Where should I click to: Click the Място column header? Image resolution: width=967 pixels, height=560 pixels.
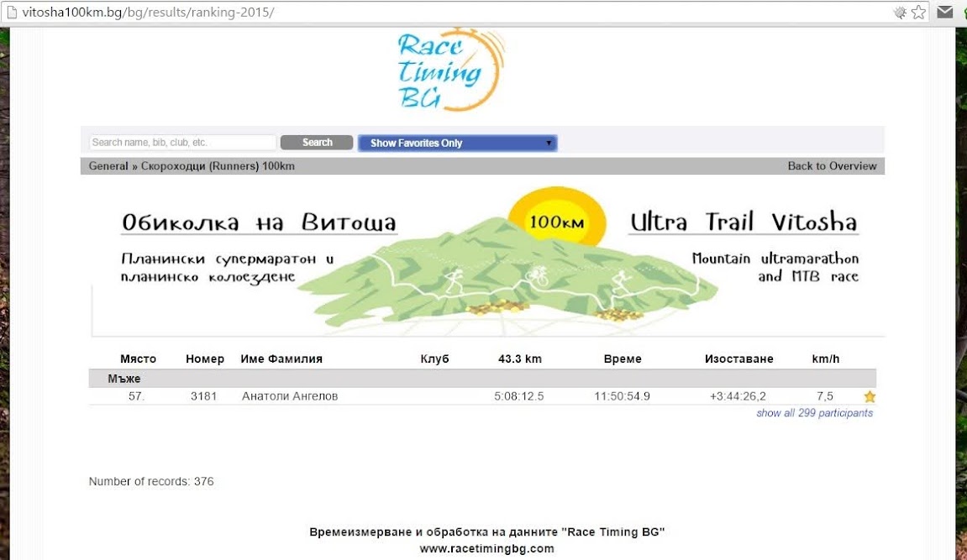(138, 359)
